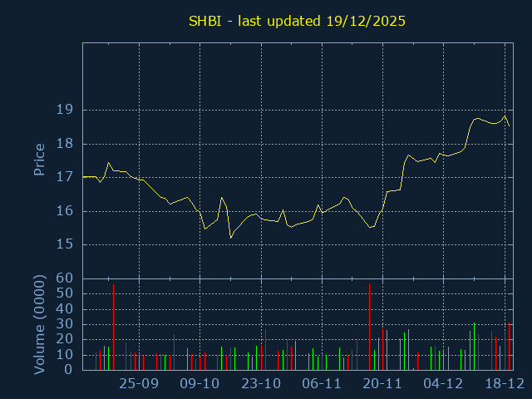Click the lowest price point on the yellow line
The width and height of the screenshot is (532, 399).
(231, 238)
